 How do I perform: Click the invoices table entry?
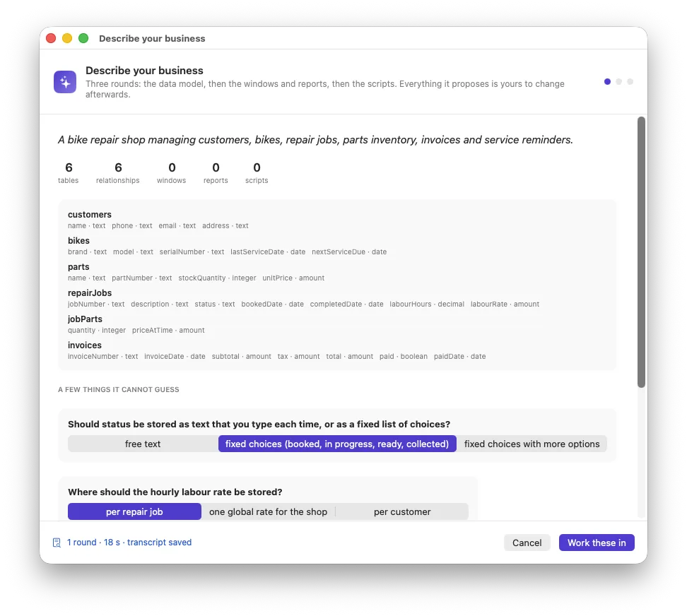point(85,345)
